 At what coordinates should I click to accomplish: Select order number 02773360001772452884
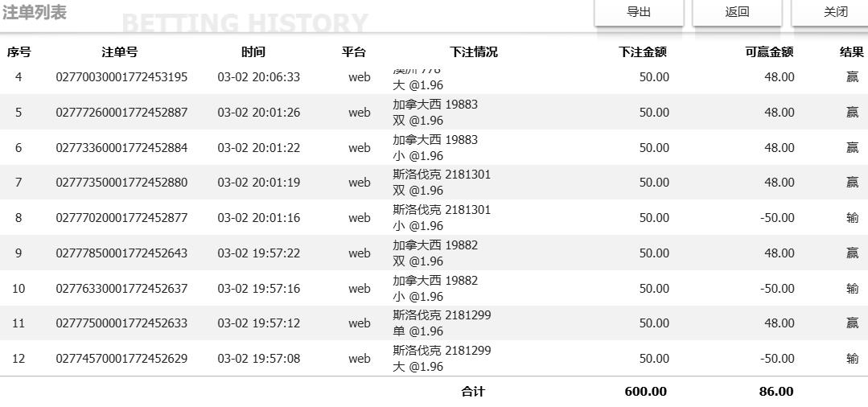tap(121, 148)
